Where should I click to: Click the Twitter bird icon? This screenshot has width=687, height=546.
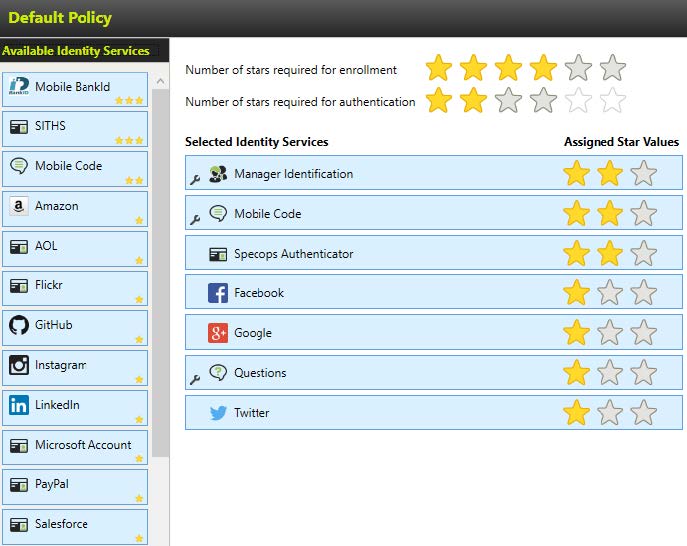tap(218, 413)
